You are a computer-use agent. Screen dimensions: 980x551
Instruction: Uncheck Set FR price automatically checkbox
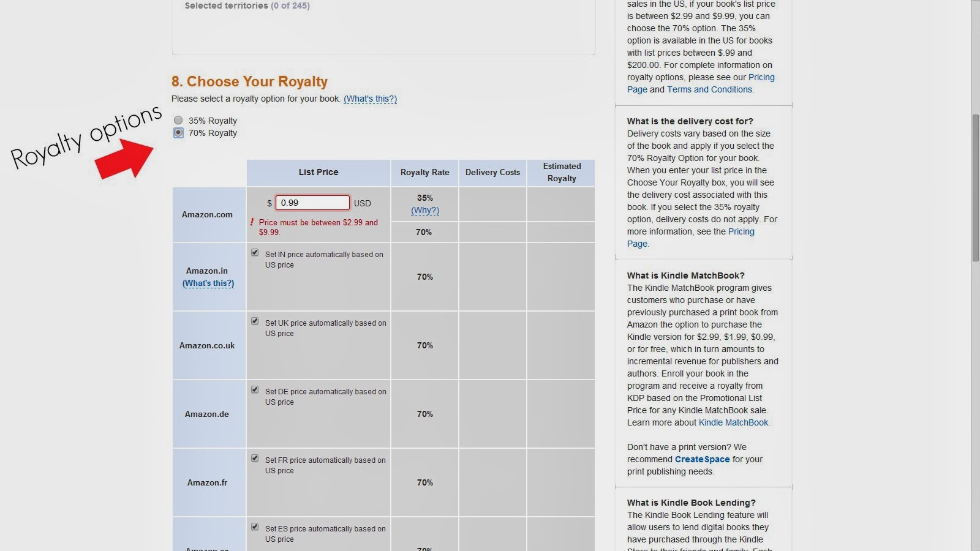pyautogui.click(x=255, y=458)
